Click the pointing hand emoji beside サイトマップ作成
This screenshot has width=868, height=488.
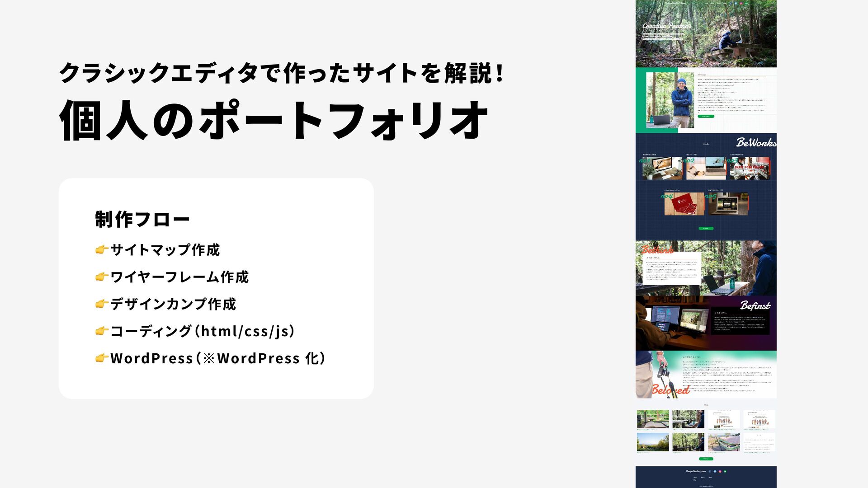pos(102,249)
